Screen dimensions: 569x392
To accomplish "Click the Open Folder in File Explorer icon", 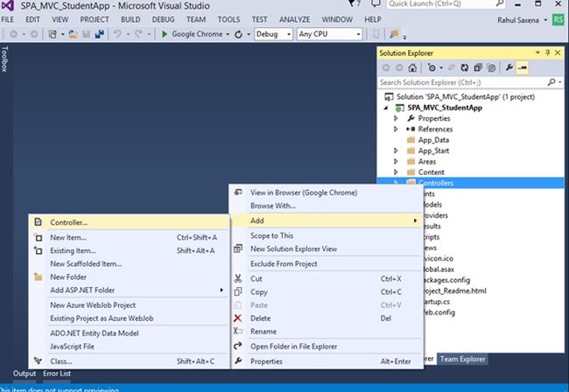I will coord(236,346).
